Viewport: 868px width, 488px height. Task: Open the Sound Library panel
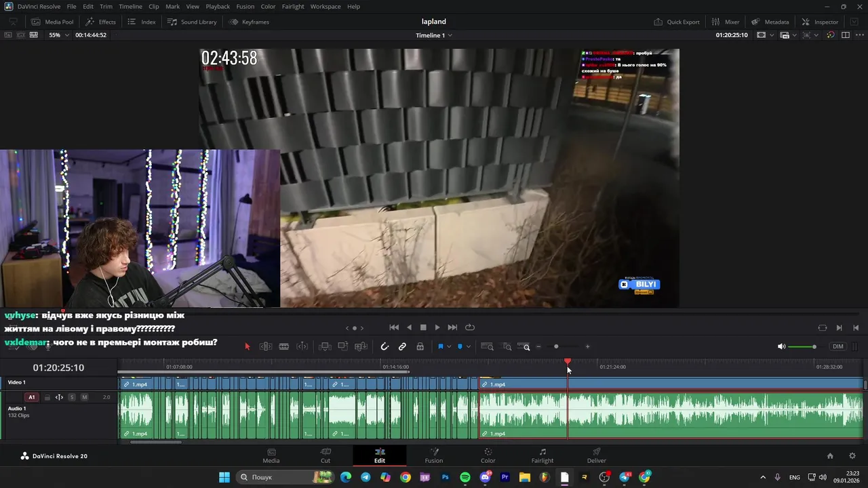192,22
